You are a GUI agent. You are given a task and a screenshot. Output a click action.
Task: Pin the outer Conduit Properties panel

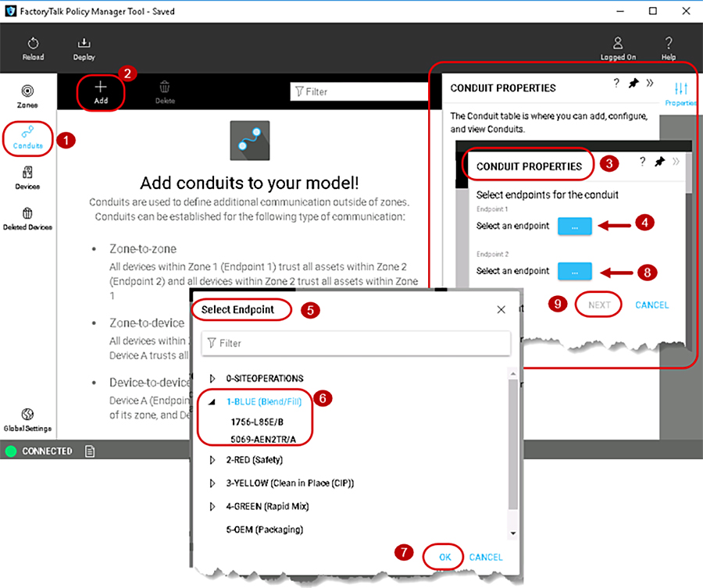click(x=633, y=84)
